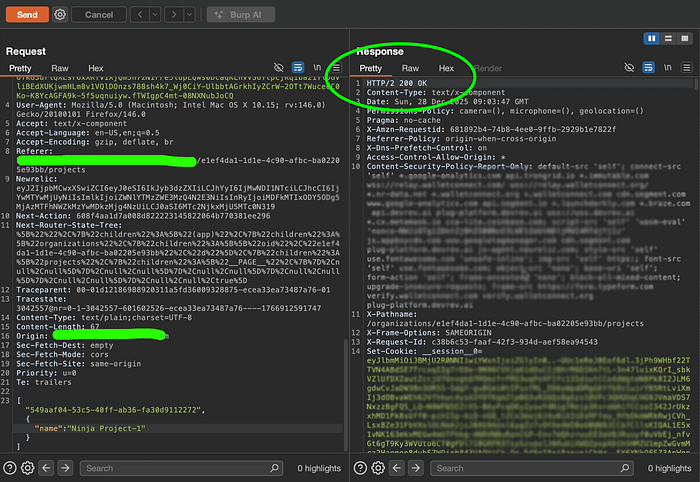700x482 pixels.
Task: Select top-bottom split layout icon
Action: click(x=668, y=39)
